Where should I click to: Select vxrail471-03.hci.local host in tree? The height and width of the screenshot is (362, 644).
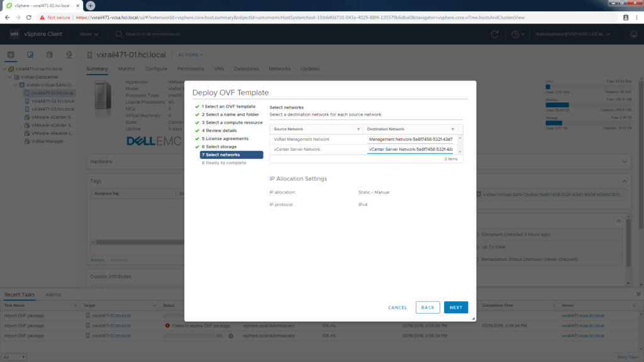point(53,109)
